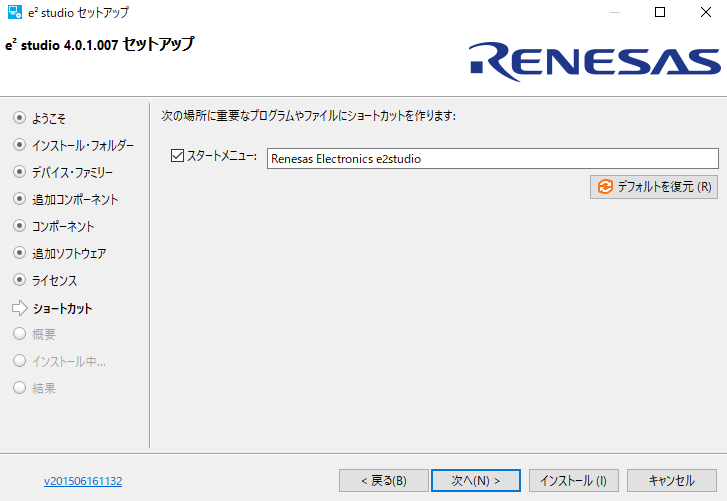
Task: Click the e² studio setup title bar icon
Action: 15,12
